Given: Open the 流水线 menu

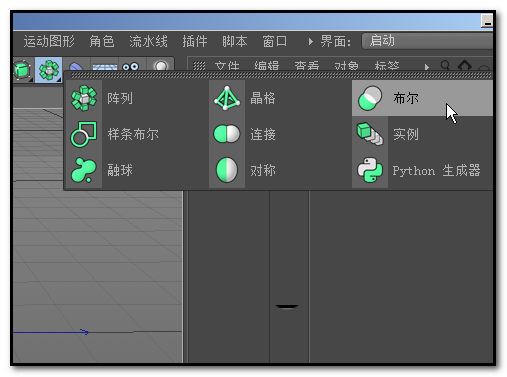Looking at the screenshot, I should (x=148, y=41).
